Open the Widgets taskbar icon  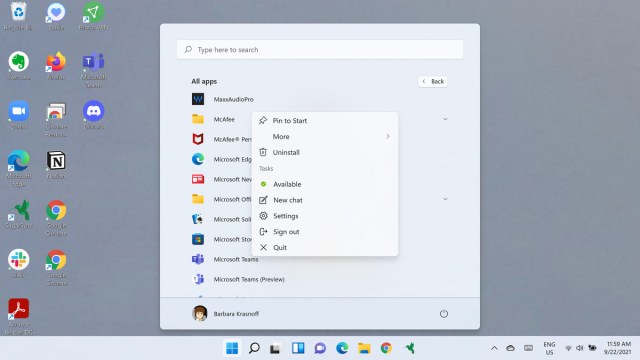[x=298, y=348]
